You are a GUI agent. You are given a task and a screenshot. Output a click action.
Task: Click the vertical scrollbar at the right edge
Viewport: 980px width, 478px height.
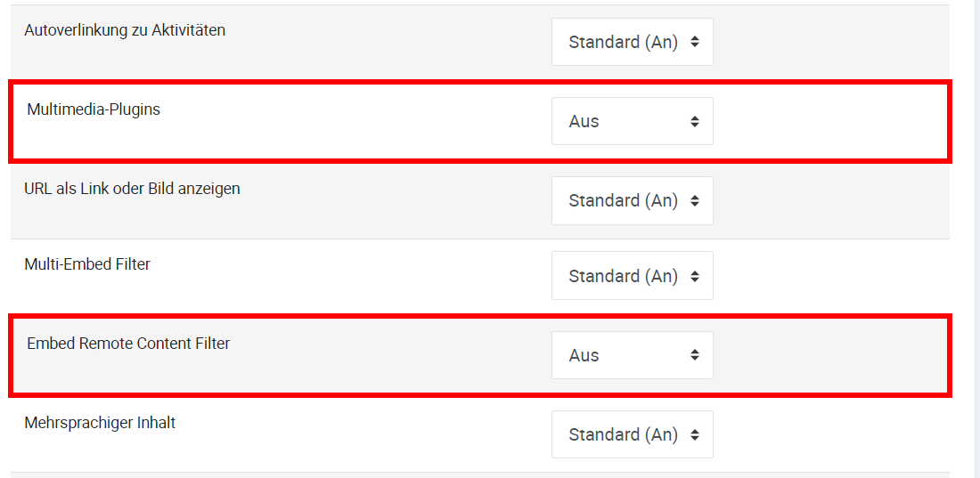(x=976, y=239)
